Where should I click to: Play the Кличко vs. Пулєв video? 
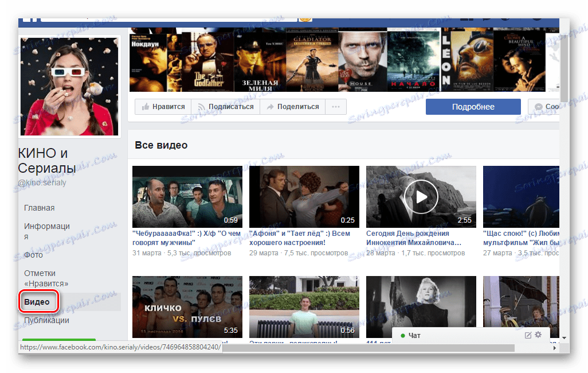click(187, 307)
